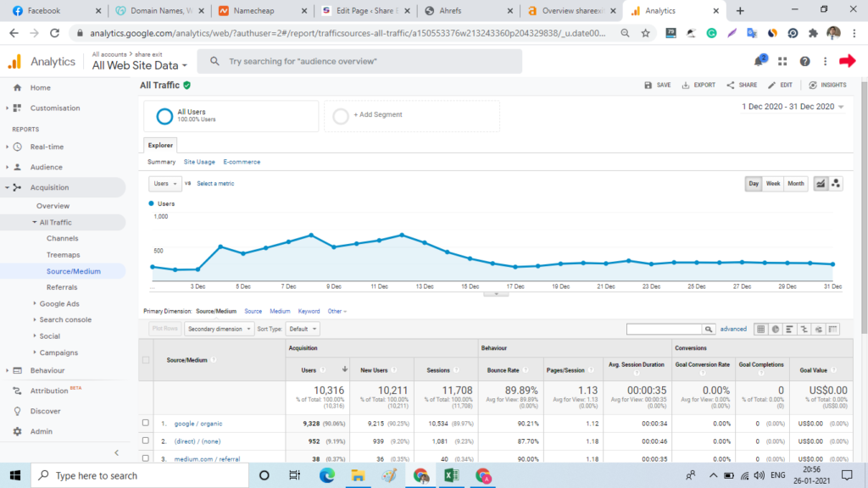
Task: Switch to the E-commerce tab
Action: tap(242, 162)
